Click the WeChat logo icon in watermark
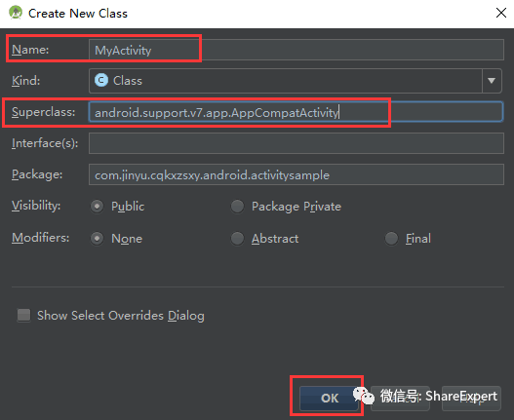 click(364, 396)
